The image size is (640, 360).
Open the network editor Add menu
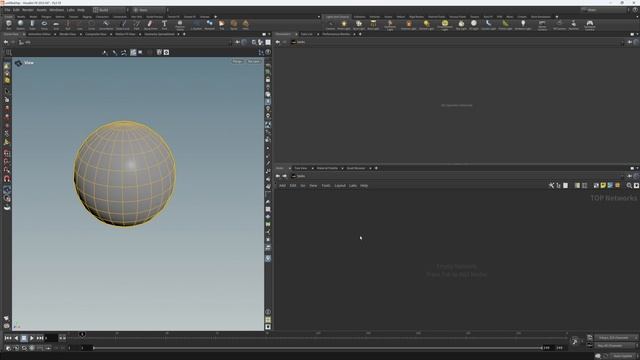coord(282,185)
